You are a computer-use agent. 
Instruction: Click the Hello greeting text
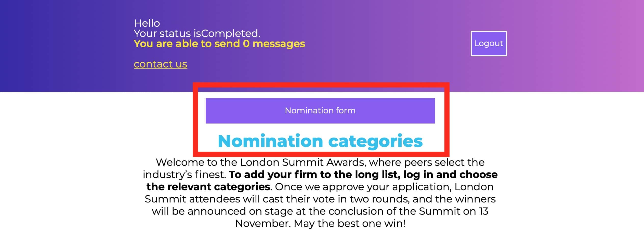(147, 23)
